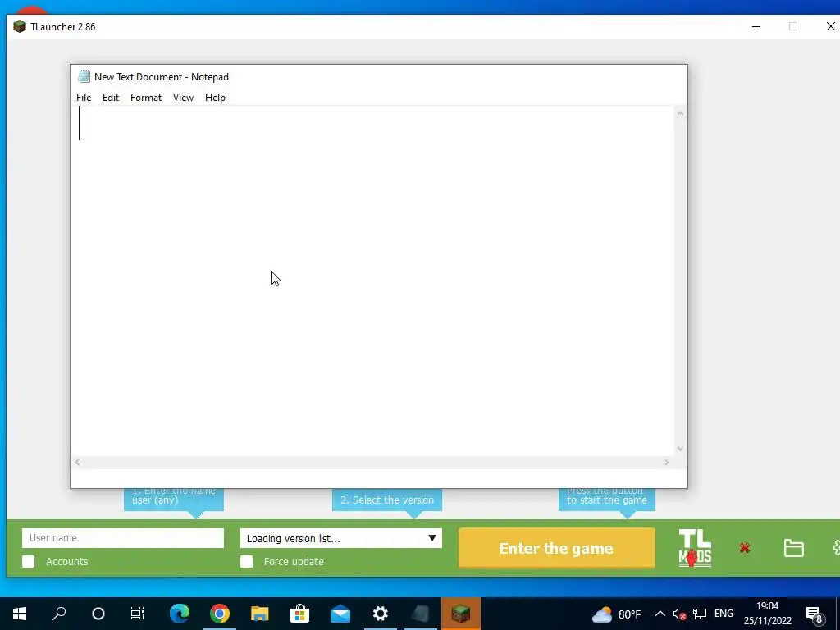Launch Microsoft Edge from taskbar

(x=180, y=614)
